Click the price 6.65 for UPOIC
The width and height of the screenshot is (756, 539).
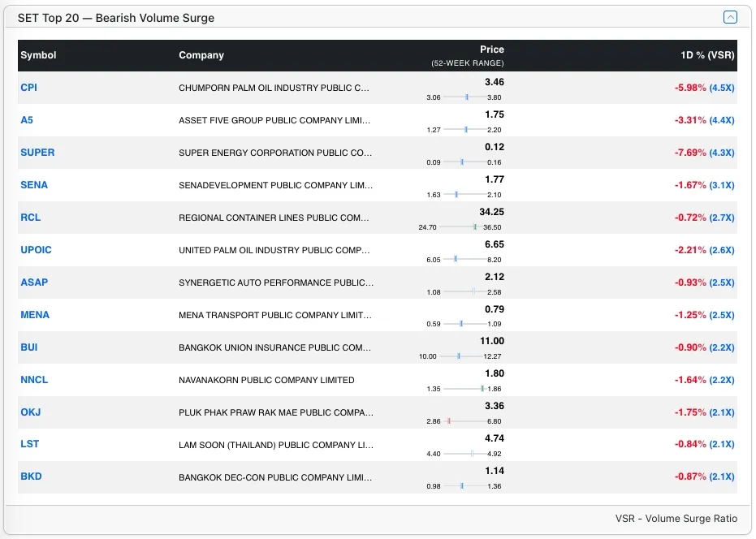click(x=495, y=244)
